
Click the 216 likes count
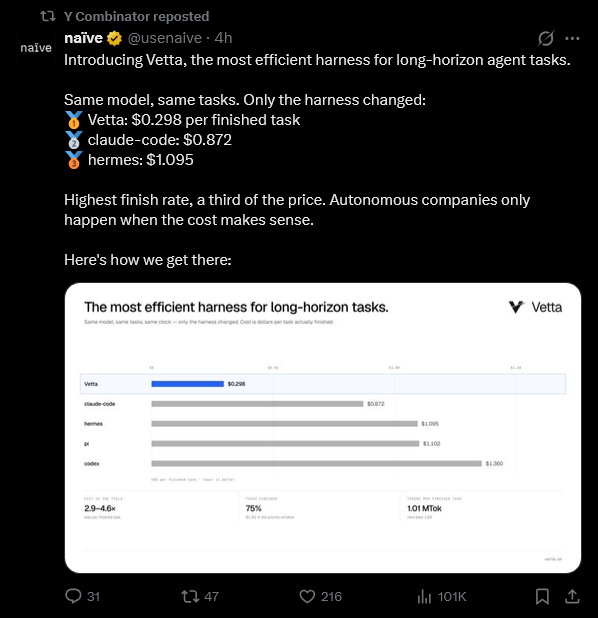tap(331, 596)
